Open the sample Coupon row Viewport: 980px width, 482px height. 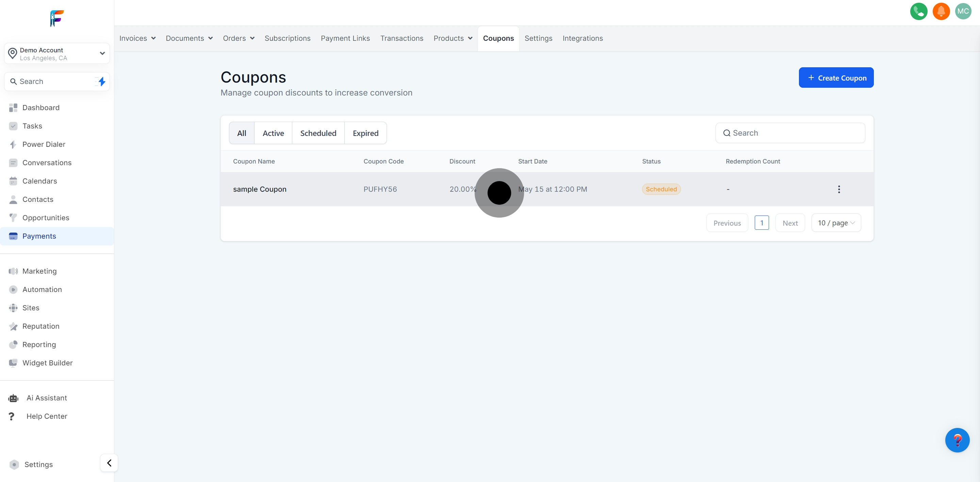pos(259,189)
